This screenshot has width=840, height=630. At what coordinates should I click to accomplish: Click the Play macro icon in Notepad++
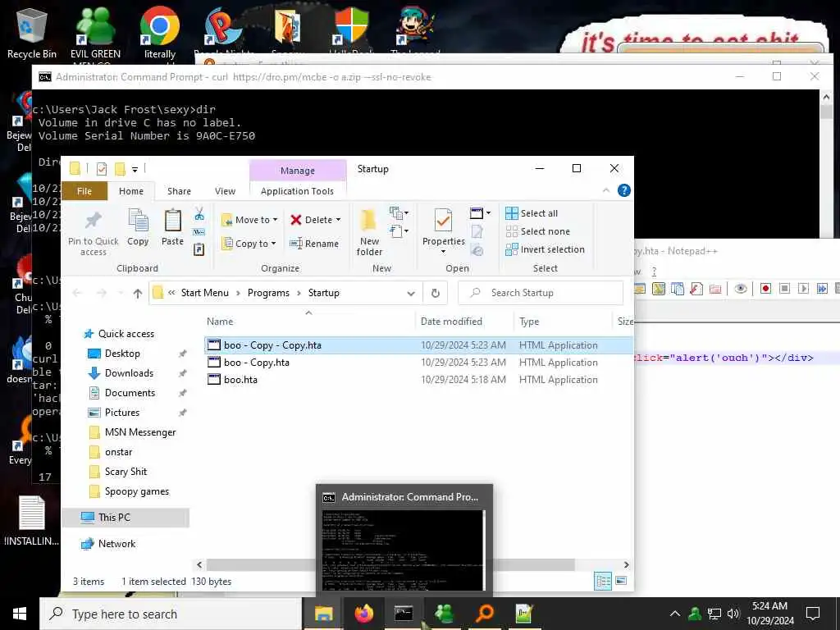point(803,289)
